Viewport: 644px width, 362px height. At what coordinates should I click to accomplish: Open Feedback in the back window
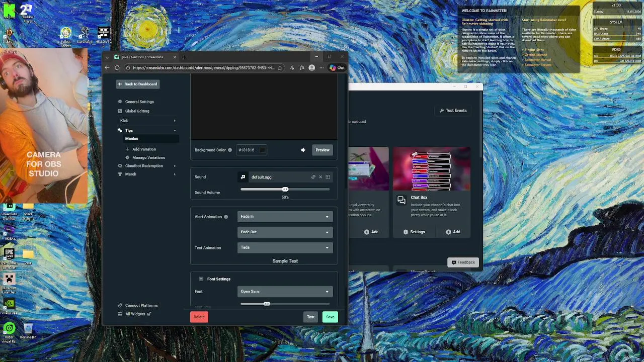point(463,262)
